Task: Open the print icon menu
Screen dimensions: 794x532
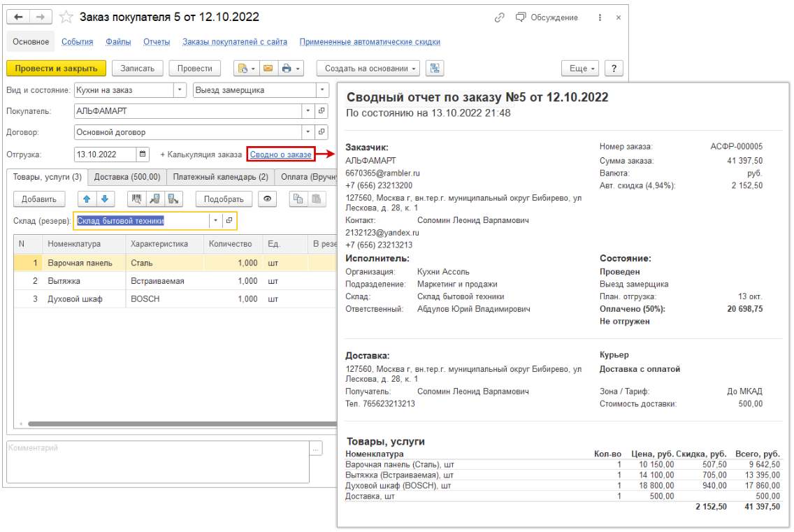Action: (291, 69)
